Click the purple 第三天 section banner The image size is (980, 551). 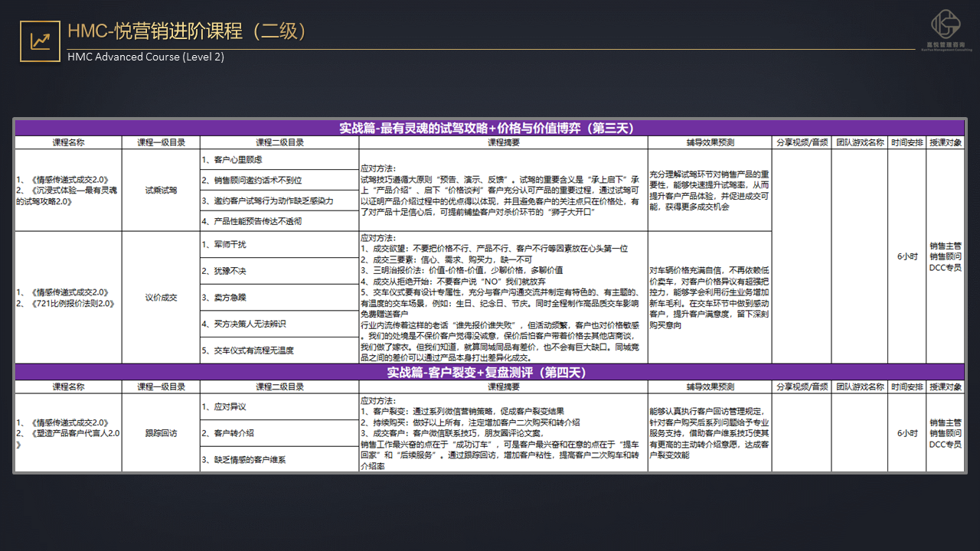click(490, 128)
